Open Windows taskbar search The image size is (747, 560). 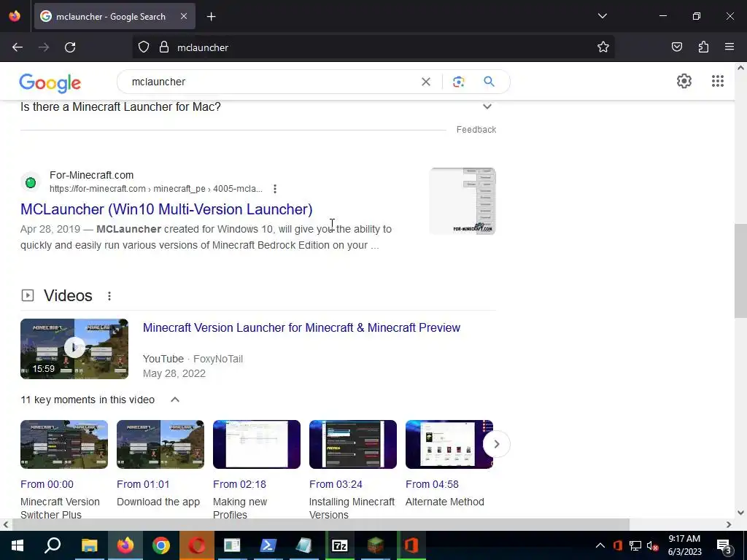[53, 545]
